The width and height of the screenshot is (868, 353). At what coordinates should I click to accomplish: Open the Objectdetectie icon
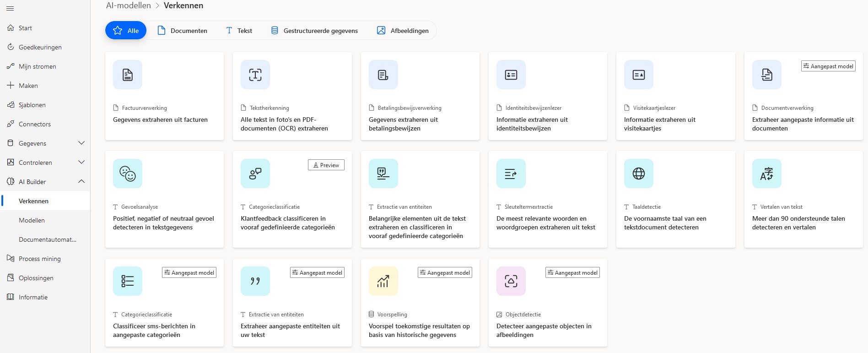(x=511, y=281)
